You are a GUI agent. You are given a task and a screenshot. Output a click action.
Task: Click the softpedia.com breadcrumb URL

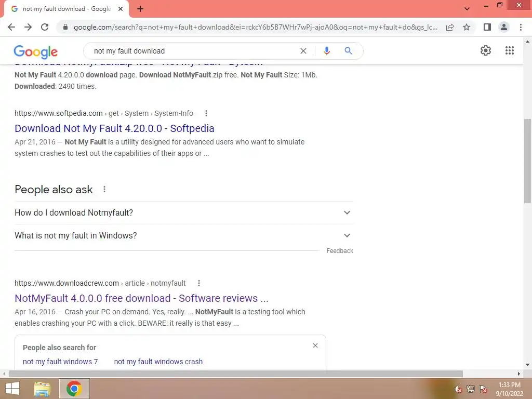tap(104, 113)
